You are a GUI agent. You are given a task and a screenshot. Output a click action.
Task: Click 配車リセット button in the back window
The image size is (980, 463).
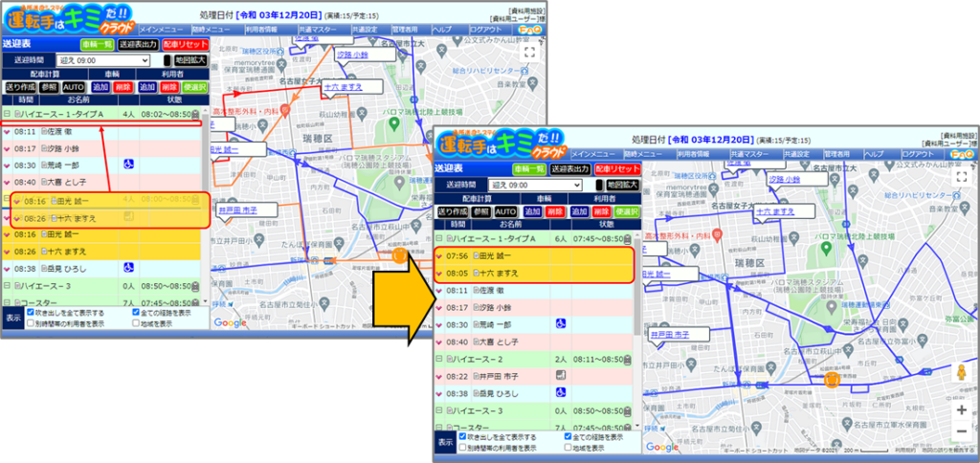point(185,45)
